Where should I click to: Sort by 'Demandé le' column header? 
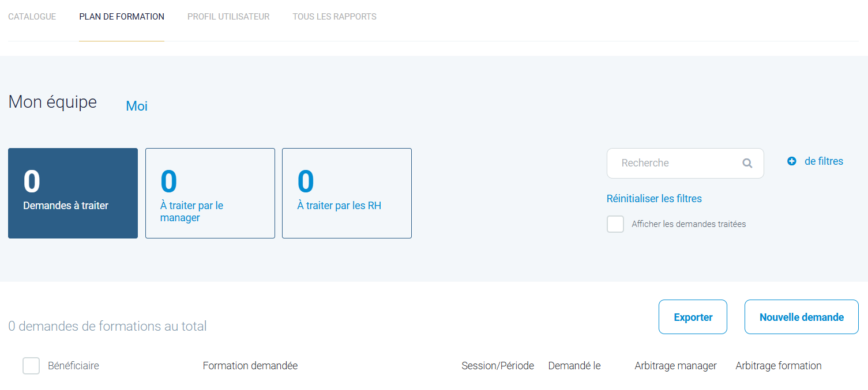click(574, 366)
